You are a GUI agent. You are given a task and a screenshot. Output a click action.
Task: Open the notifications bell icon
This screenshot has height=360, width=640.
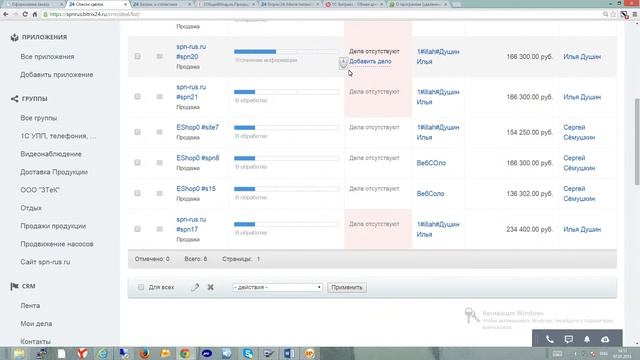(587, 339)
